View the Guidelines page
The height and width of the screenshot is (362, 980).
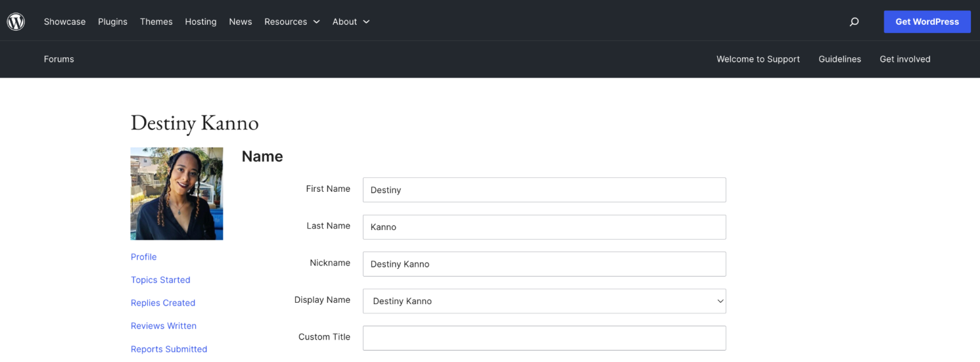click(x=840, y=59)
